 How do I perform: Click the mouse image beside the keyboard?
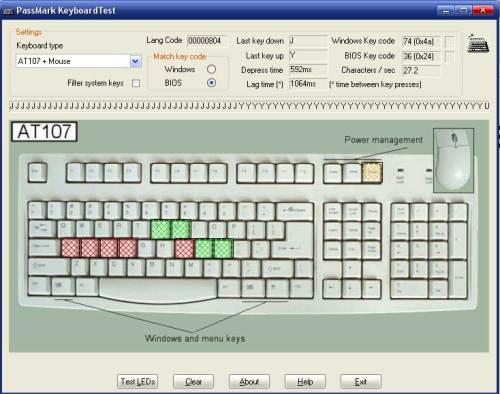click(453, 161)
